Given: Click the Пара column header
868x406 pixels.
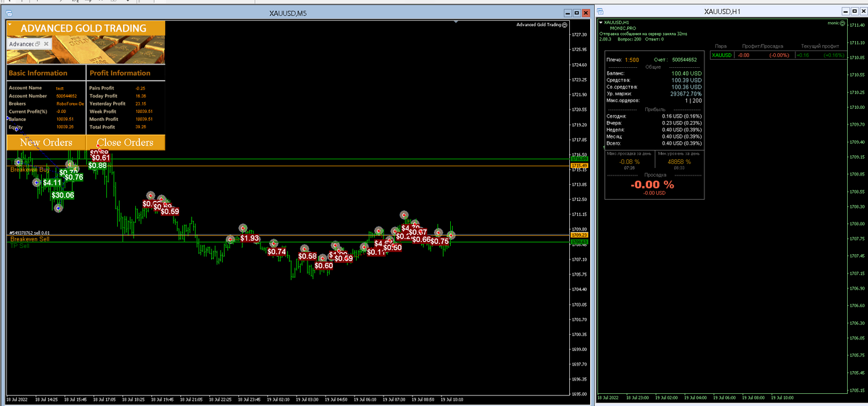Looking at the screenshot, I should click(x=721, y=46).
